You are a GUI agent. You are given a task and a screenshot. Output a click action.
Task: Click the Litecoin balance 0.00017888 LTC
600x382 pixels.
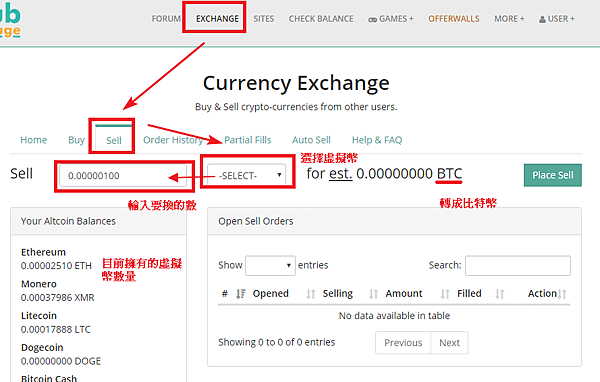coord(56,329)
